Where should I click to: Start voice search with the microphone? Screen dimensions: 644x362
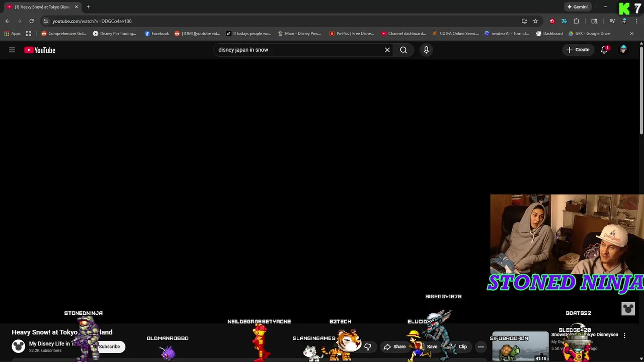pos(426,50)
